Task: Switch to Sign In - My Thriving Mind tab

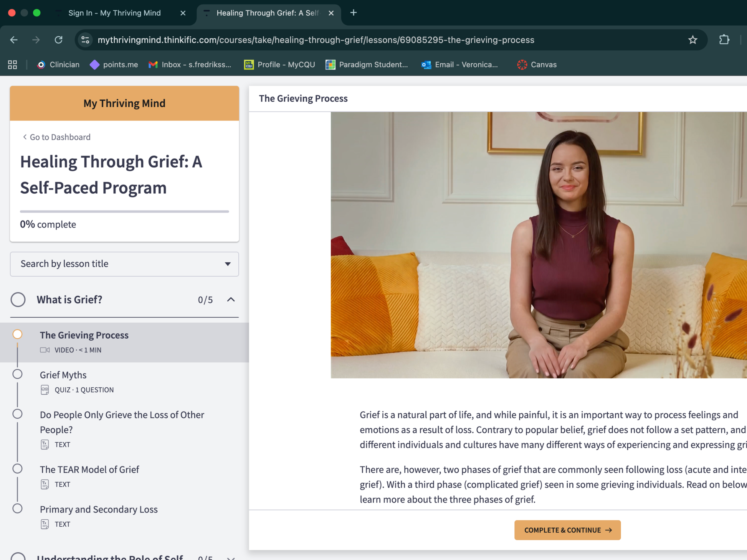Action: pos(114,13)
